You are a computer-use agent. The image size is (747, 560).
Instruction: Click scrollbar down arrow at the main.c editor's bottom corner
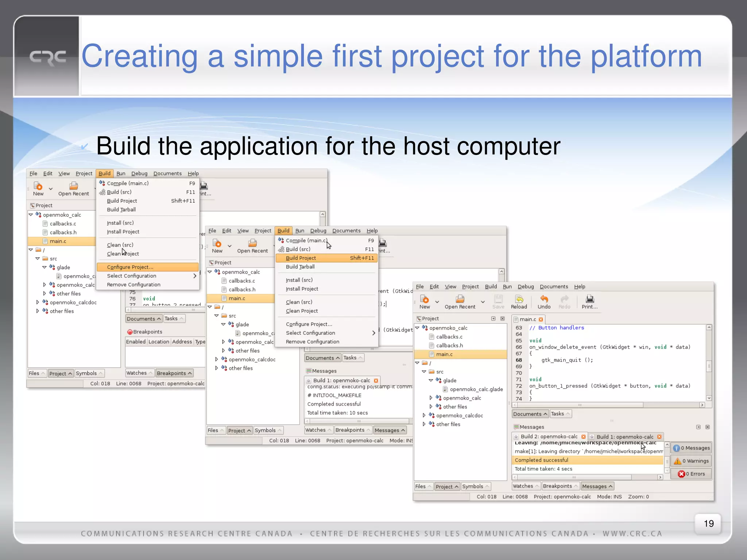[709, 398]
